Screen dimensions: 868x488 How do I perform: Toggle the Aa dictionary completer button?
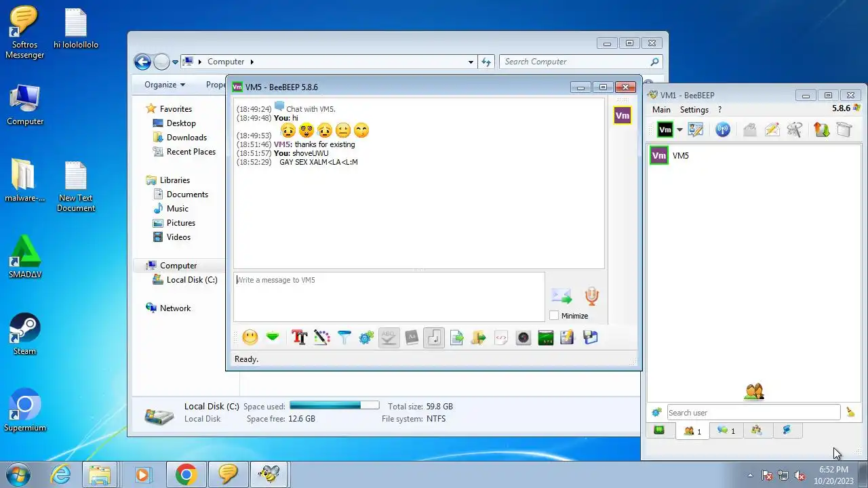click(x=412, y=337)
